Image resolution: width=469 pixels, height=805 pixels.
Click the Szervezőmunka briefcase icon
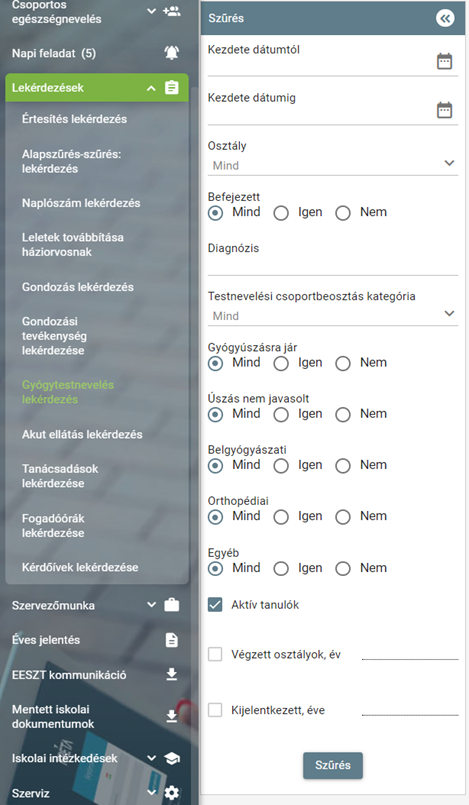(171, 605)
